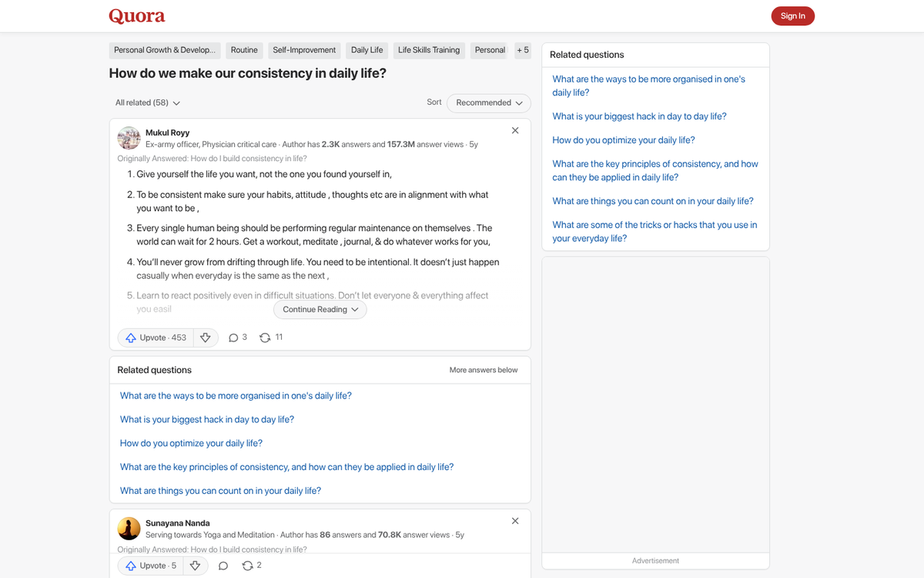The height and width of the screenshot is (578, 924).
Task: Upvote Mukul Royy's answer
Action: click(156, 338)
